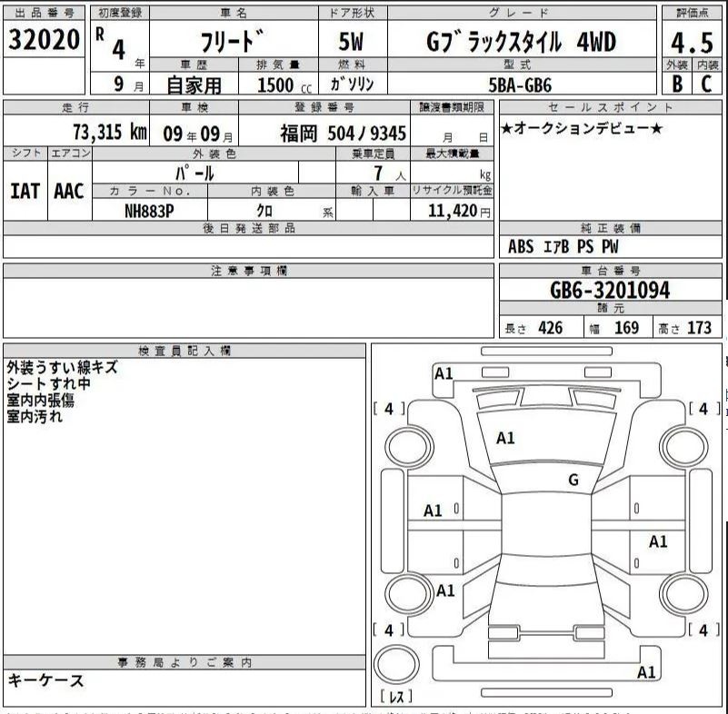The height and width of the screenshot is (714, 728).
Task: Click width value 169
Action: (x=626, y=328)
